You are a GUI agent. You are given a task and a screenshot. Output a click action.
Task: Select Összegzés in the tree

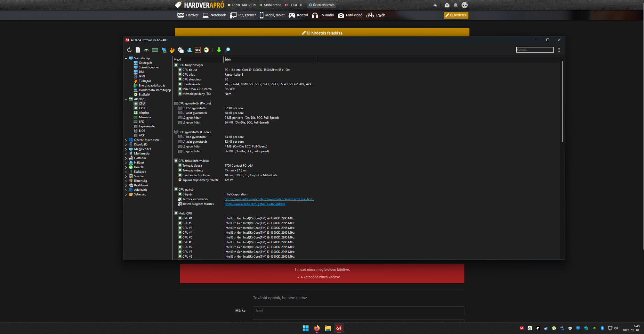coord(146,63)
